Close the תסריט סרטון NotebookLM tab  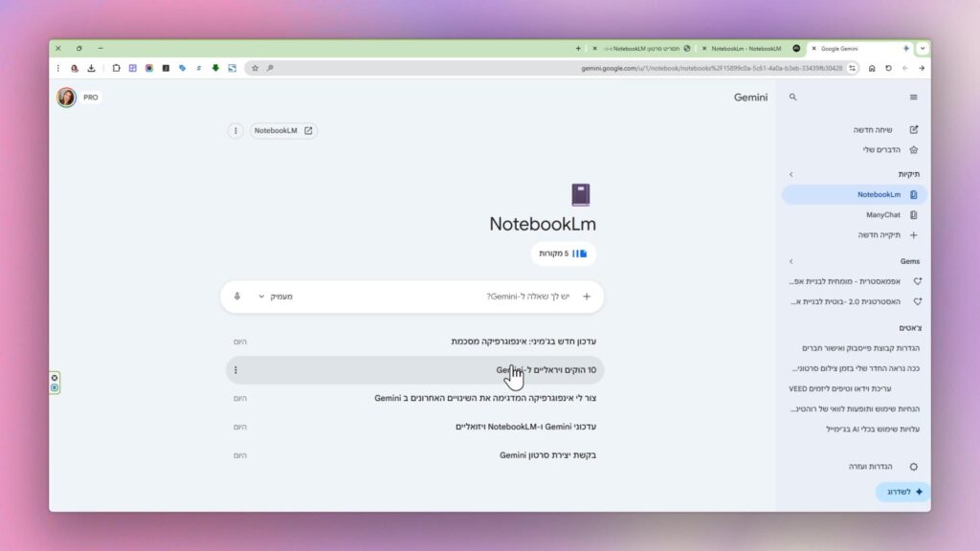pos(594,49)
